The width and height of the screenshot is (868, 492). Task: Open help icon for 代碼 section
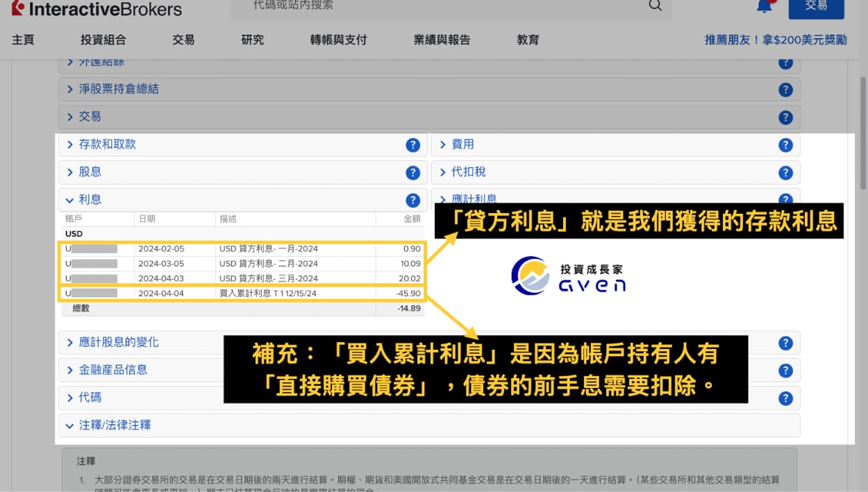[x=785, y=398]
